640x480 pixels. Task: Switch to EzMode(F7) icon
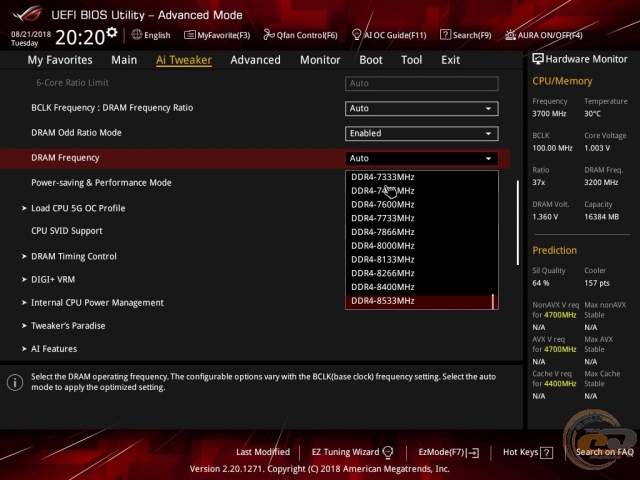click(473, 452)
